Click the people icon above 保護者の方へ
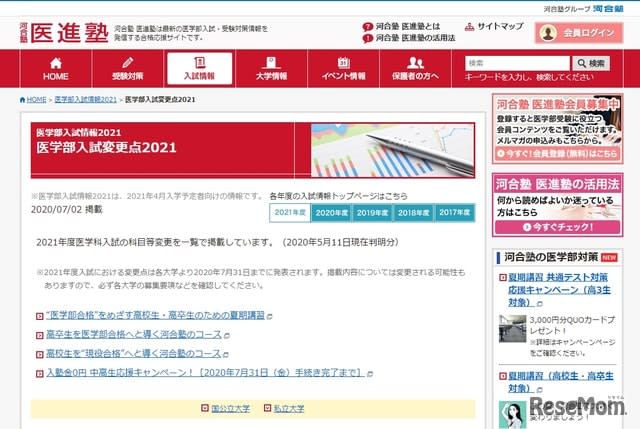 (415, 62)
